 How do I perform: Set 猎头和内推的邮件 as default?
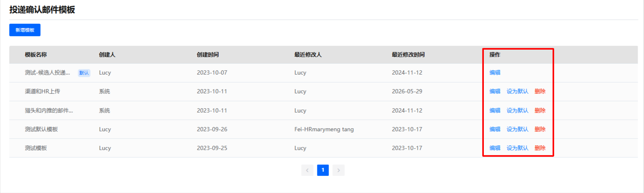tap(517, 110)
